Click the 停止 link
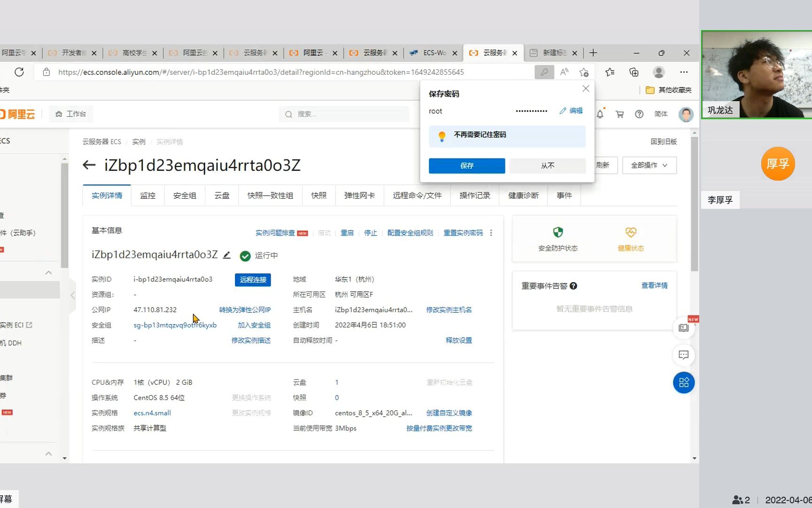Screen dimensions: 812x508 click(370, 233)
